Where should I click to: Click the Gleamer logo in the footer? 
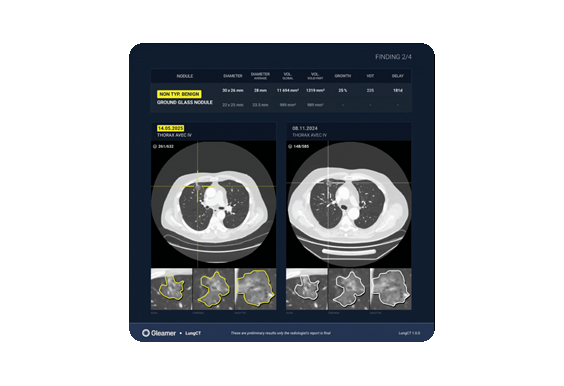coord(159,333)
